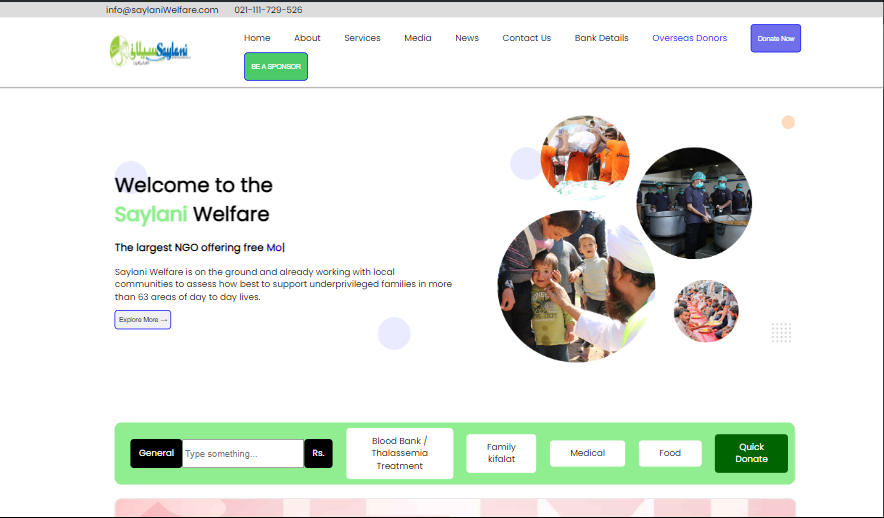
Task: Go to Services section
Action: pos(362,38)
